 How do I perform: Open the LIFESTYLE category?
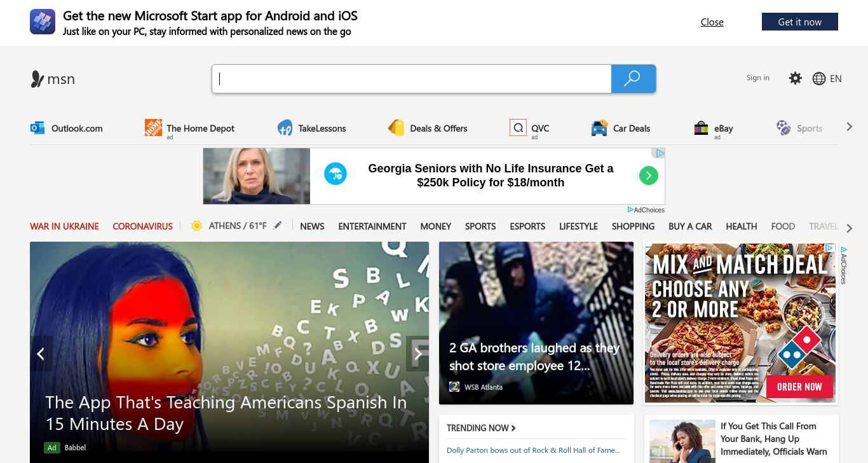578,226
